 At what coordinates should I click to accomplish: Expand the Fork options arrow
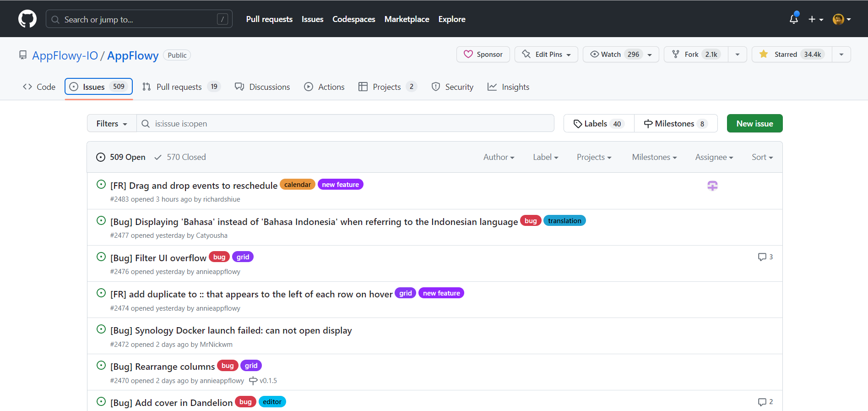738,54
